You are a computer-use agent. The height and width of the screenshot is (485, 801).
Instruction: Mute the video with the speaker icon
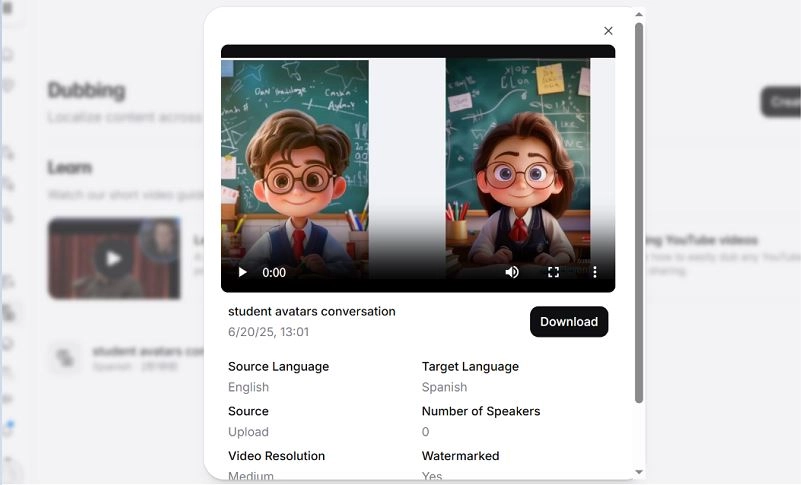(512, 272)
